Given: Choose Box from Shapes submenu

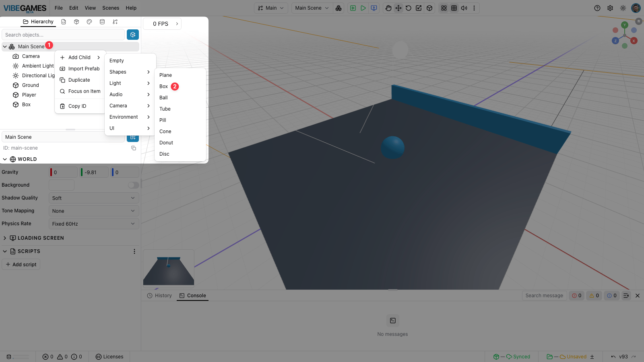Looking at the screenshot, I should coord(163,86).
